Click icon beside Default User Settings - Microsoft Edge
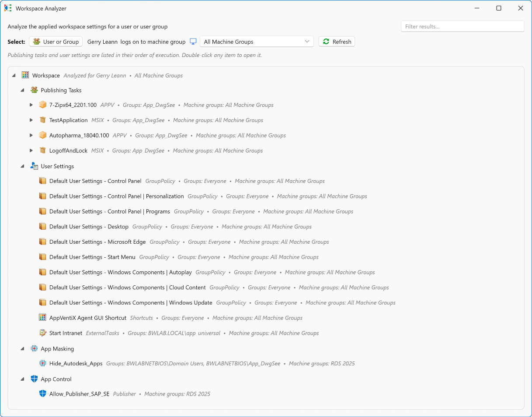The width and height of the screenshot is (532, 417). pos(42,242)
